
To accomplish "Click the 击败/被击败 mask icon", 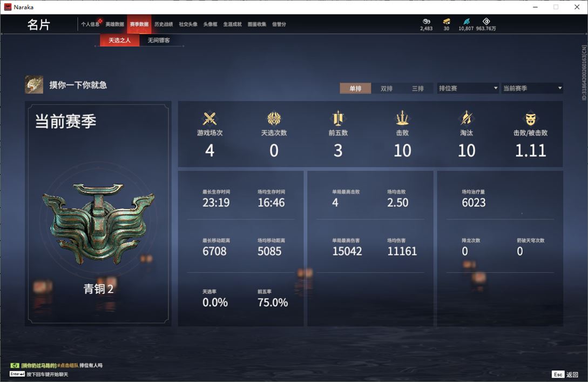I will pyautogui.click(x=530, y=119).
